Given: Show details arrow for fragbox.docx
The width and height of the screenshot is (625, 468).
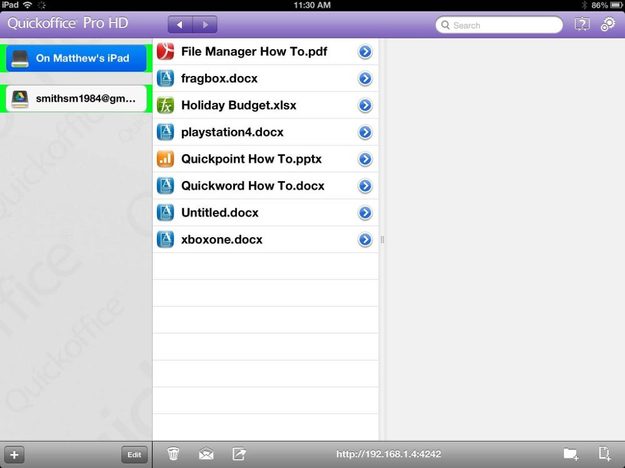Looking at the screenshot, I should (x=365, y=79).
